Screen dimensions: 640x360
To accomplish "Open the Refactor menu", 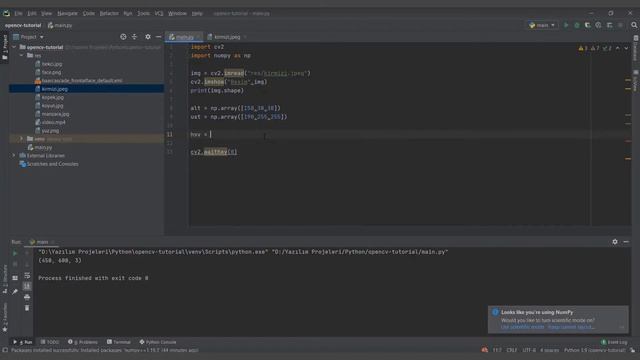I will tap(109, 13).
